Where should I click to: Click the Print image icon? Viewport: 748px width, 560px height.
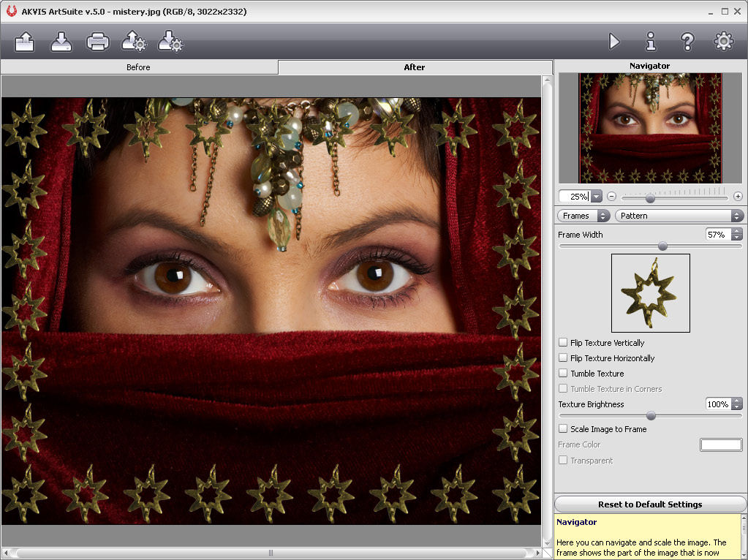click(x=98, y=42)
